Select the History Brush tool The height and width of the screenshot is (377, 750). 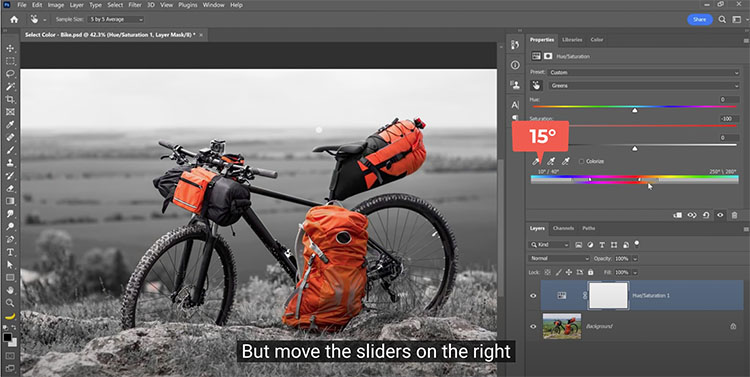click(x=10, y=176)
